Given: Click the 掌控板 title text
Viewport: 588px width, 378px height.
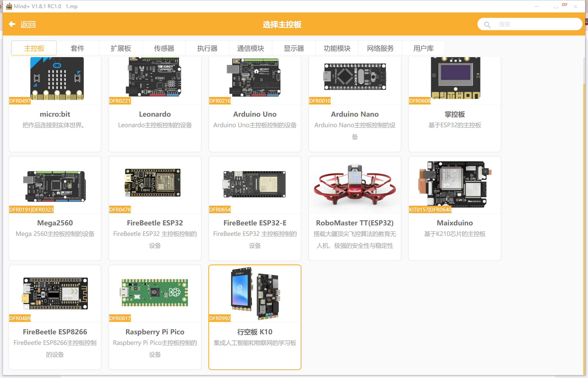Looking at the screenshot, I should [455, 114].
